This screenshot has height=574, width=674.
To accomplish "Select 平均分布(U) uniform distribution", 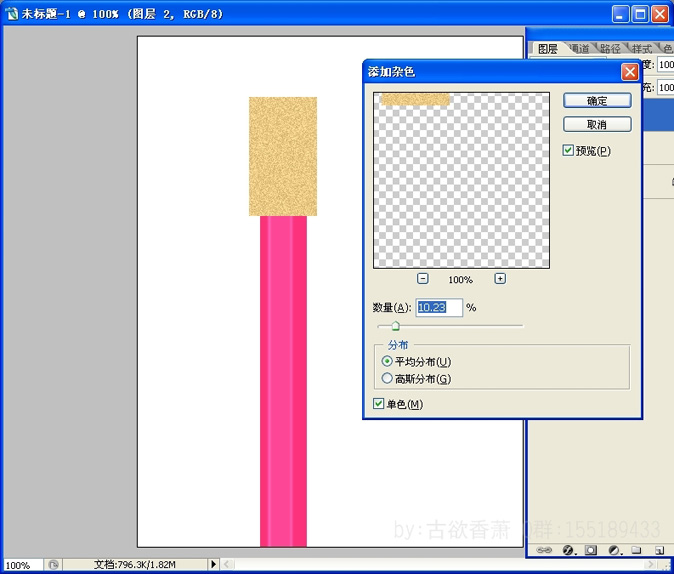I will point(387,361).
